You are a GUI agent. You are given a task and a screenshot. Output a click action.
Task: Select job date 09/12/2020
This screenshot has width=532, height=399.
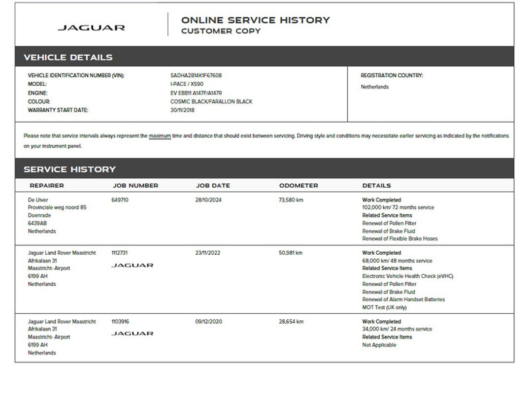tap(209, 321)
